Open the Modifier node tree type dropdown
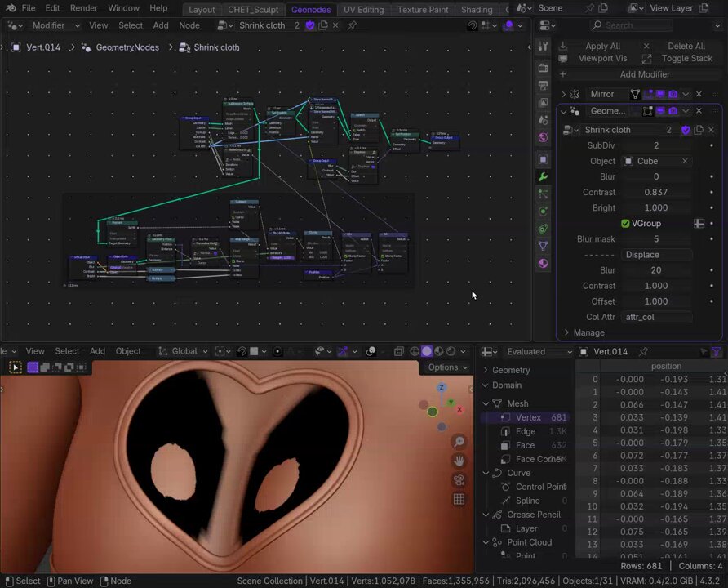Image resolution: width=728 pixels, height=588 pixels. (x=55, y=25)
